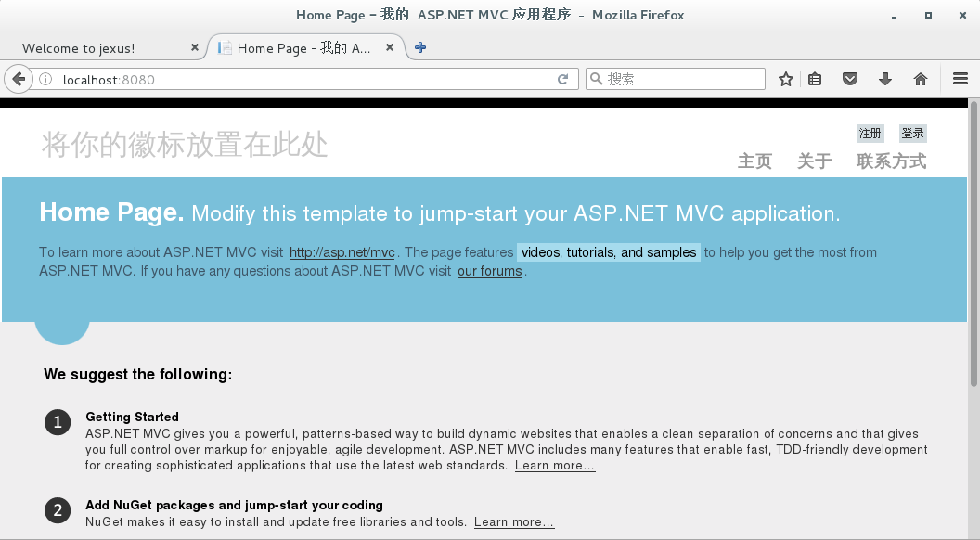Open the 主页 navigation item
980x540 pixels.
coord(755,161)
